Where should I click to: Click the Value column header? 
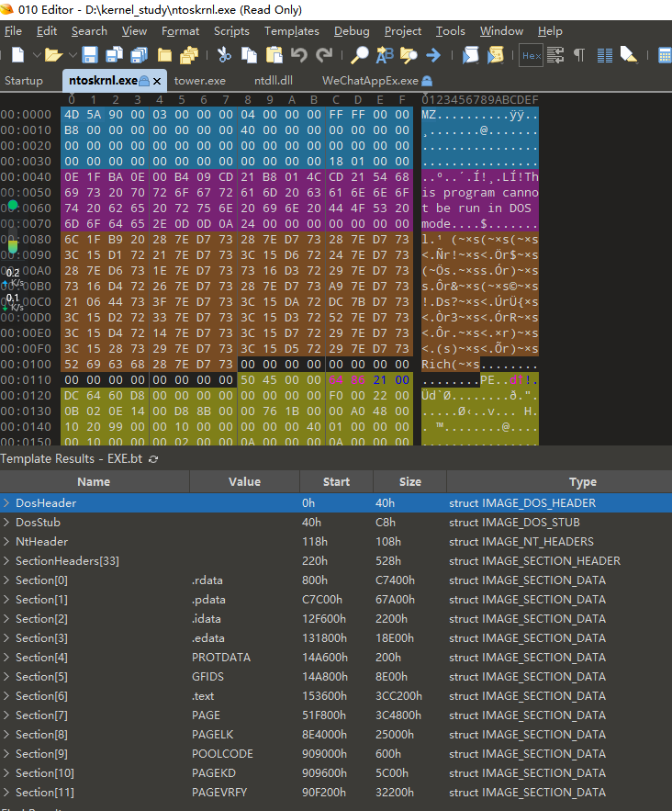[x=244, y=481]
